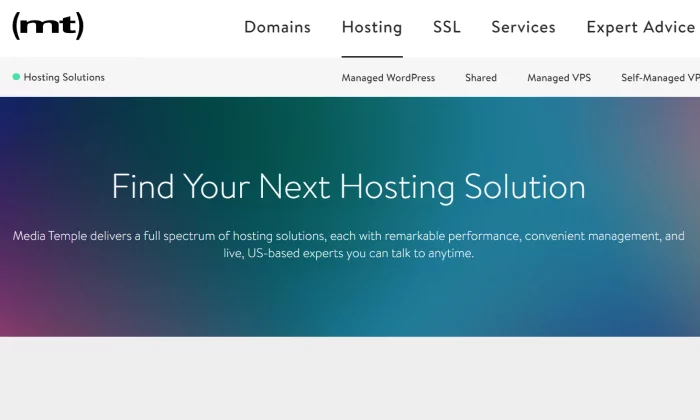Go to Shared hosting
Image resolution: width=700 pixels, height=420 pixels.
481,78
